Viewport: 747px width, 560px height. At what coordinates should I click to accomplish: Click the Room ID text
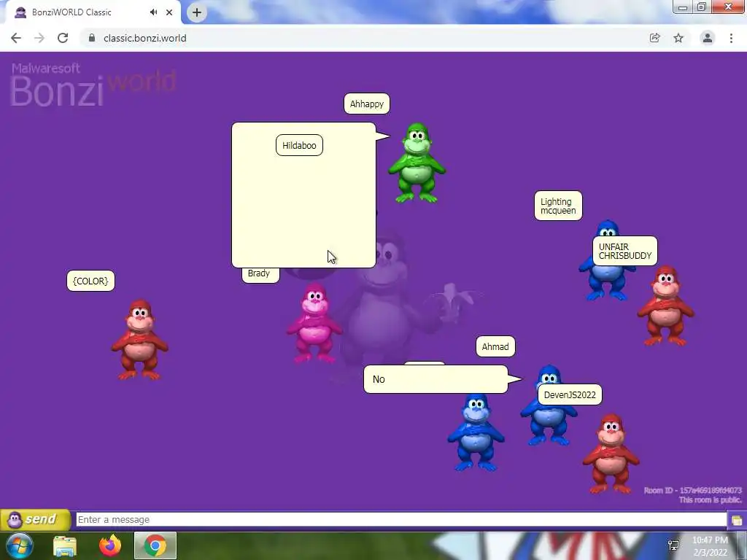coord(693,490)
